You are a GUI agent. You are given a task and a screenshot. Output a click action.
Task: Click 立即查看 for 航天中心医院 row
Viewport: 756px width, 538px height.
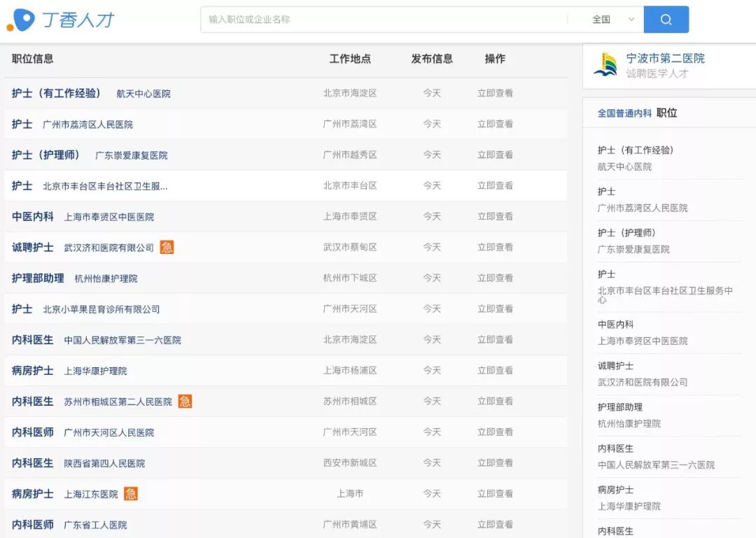(495, 93)
